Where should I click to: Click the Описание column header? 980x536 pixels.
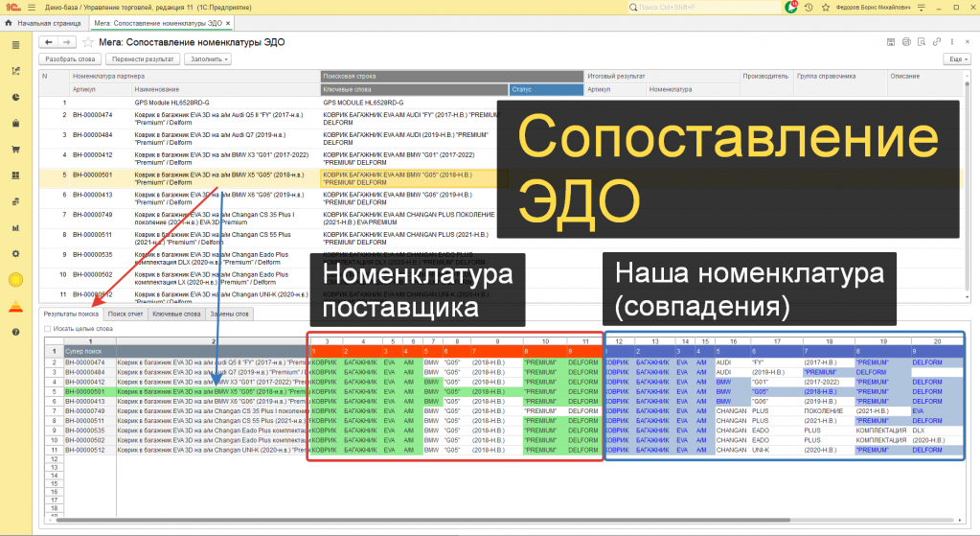point(925,77)
